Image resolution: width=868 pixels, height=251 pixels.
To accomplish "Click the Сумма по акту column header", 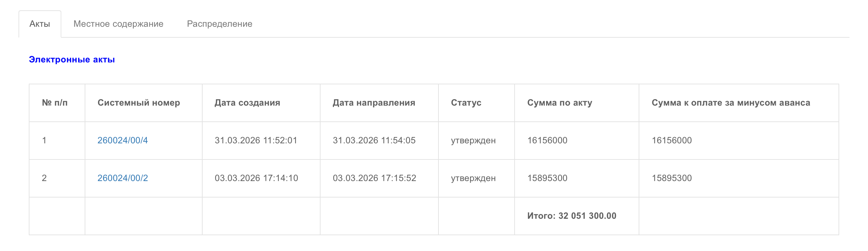I will click(x=559, y=103).
